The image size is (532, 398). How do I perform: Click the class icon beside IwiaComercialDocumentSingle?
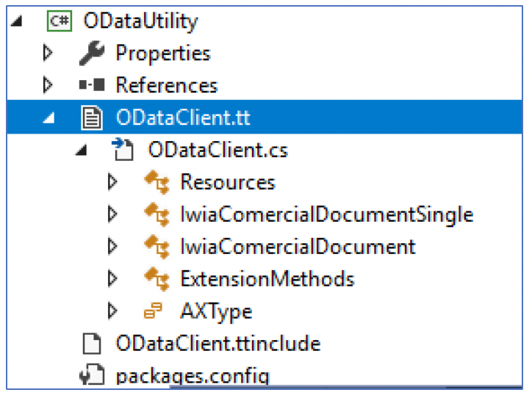155,214
